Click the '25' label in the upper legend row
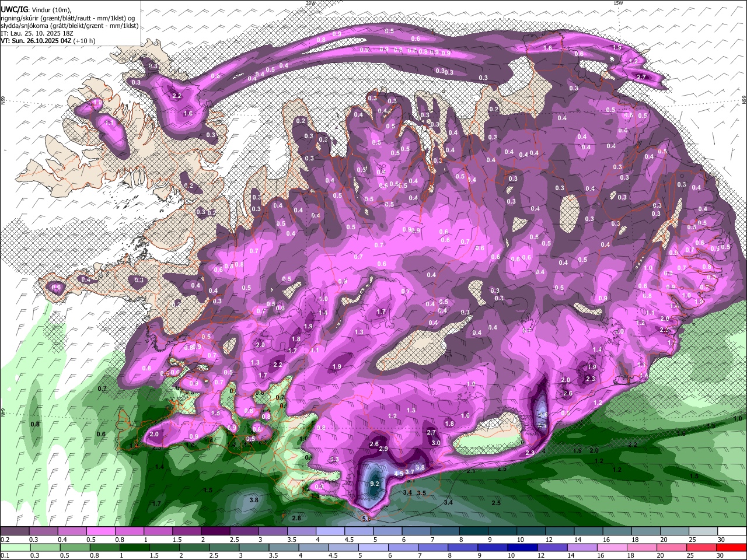The width and height of the screenshot is (747, 560). click(692, 540)
